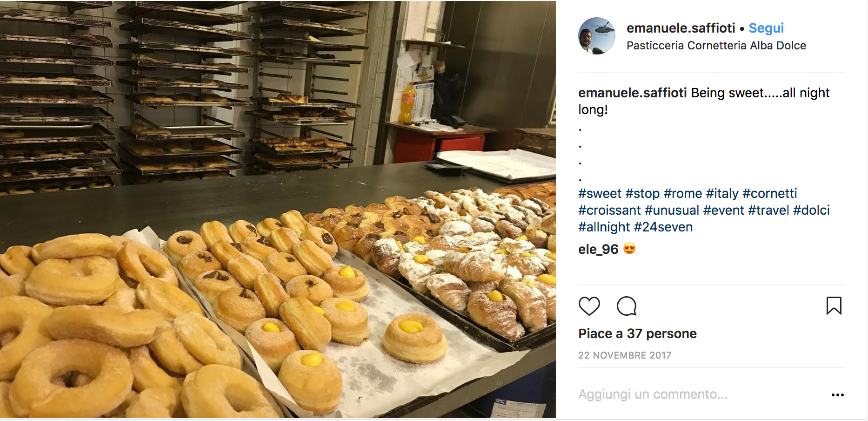This screenshot has height=421, width=868.
Task: Open the #allnight hashtag
Action: (604, 227)
